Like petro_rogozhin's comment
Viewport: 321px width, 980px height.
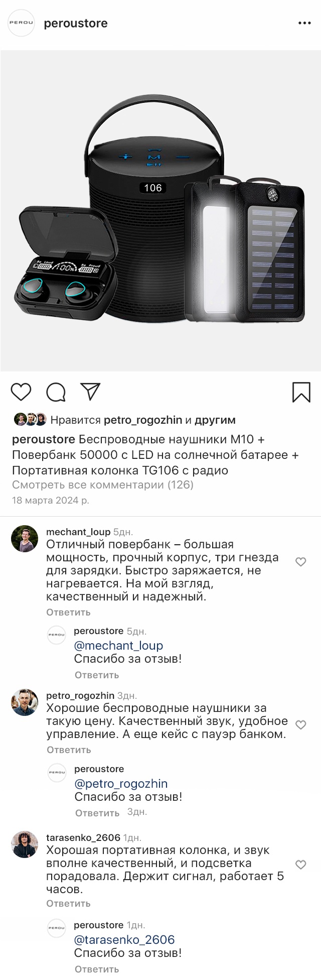[x=300, y=724]
